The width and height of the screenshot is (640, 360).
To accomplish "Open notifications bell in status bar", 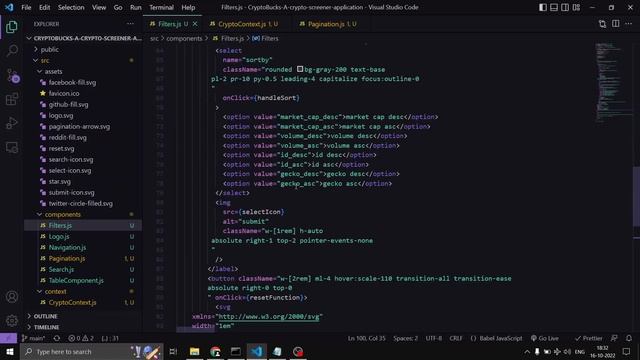I will click(x=629, y=338).
